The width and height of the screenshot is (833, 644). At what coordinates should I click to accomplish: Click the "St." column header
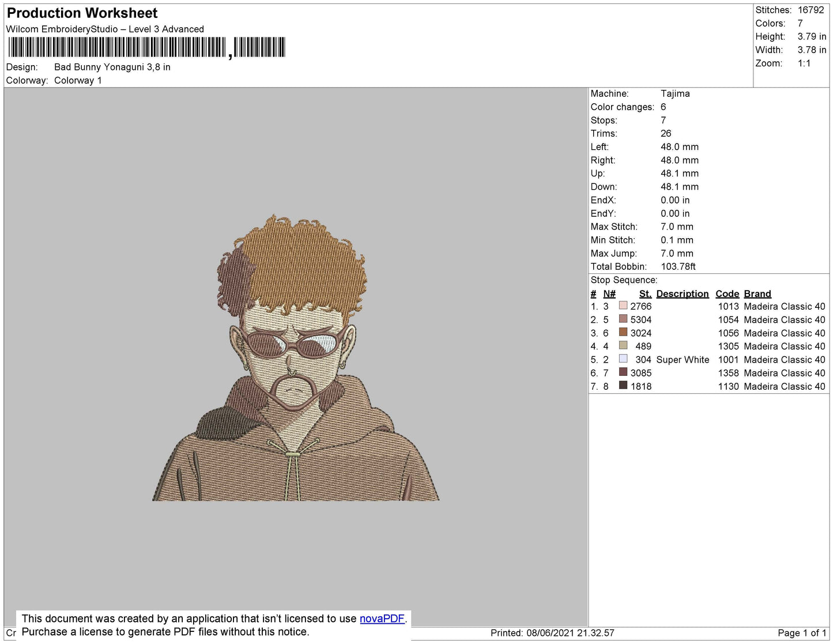pyautogui.click(x=645, y=293)
